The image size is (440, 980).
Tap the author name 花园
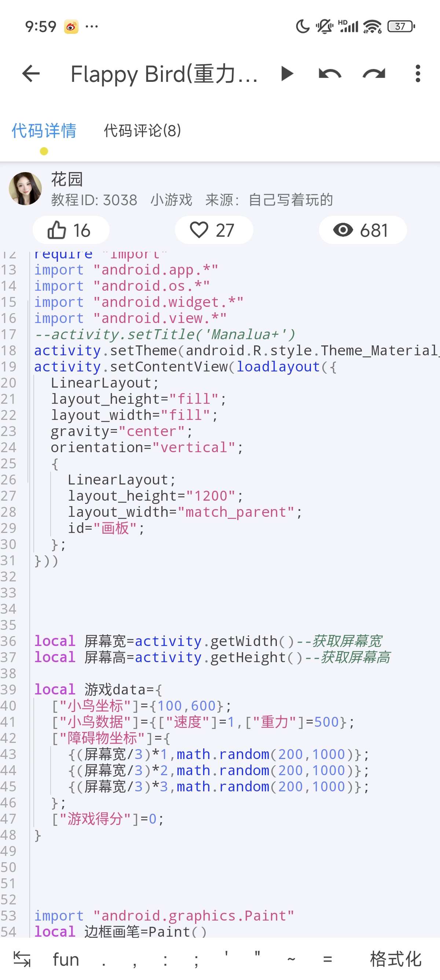[67, 179]
